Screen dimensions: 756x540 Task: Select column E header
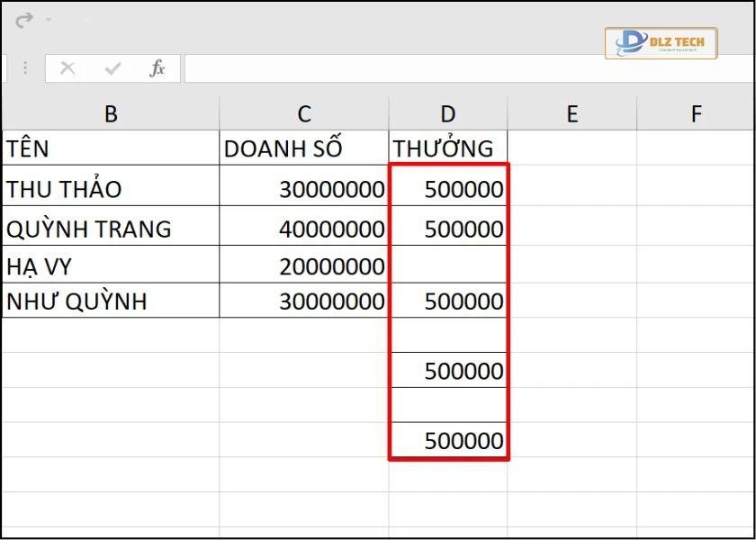click(x=571, y=113)
